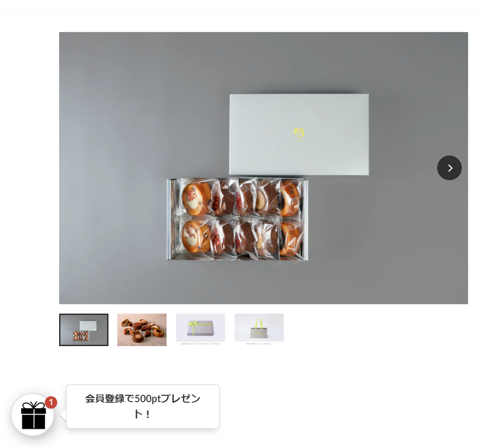Open the gift box rewards launcher

[33, 415]
